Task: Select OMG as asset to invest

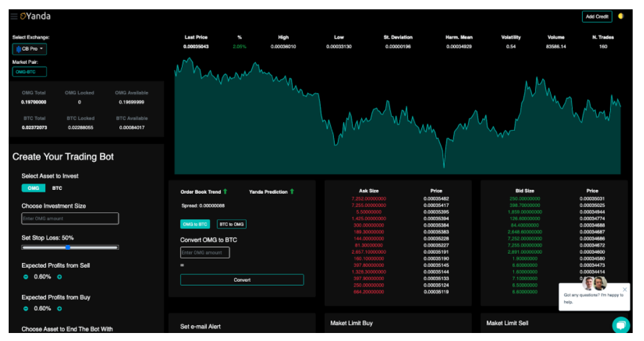Action: coord(33,188)
